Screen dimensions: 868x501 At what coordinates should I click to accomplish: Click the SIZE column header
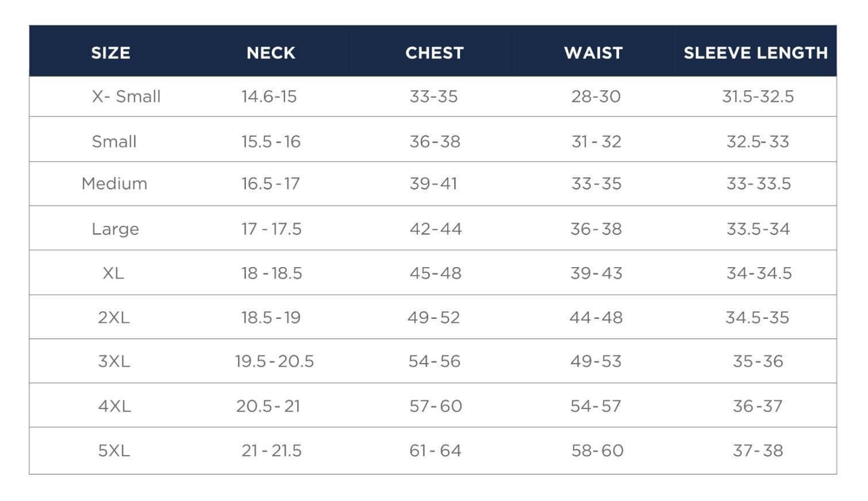pos(110,53)
